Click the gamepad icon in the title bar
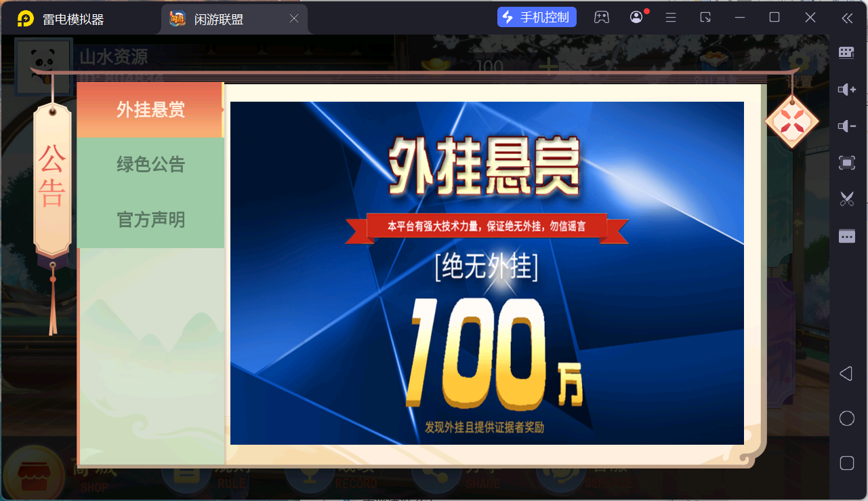This screenshot has height=501, width=868. coord(602,16)
